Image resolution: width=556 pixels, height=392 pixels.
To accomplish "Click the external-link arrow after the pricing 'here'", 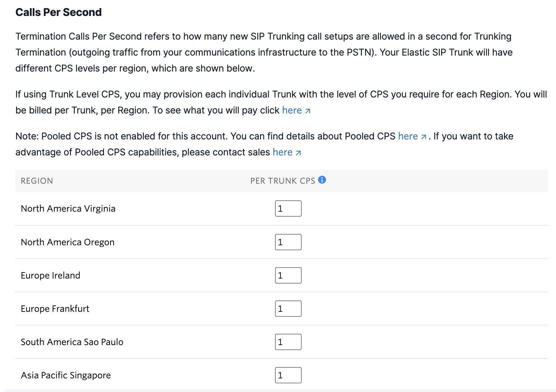I will (x=307, y=110).
